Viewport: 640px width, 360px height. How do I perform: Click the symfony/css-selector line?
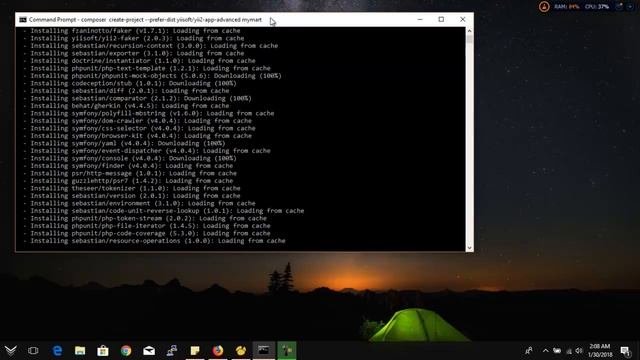pos(139,128)
